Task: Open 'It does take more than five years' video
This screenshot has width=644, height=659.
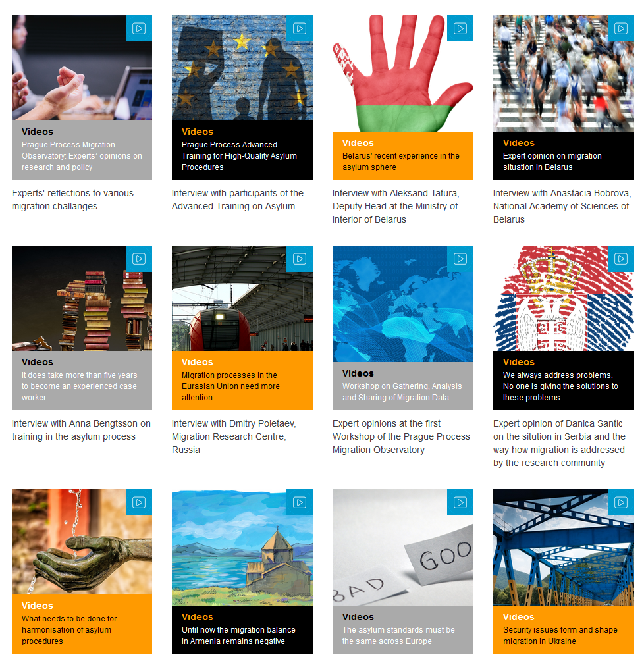Action: 79,386
